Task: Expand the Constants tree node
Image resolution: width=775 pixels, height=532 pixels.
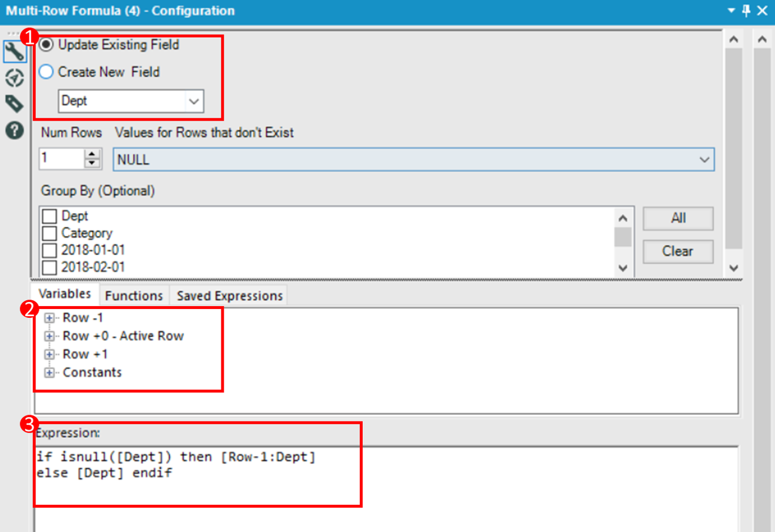Action: 49,373
